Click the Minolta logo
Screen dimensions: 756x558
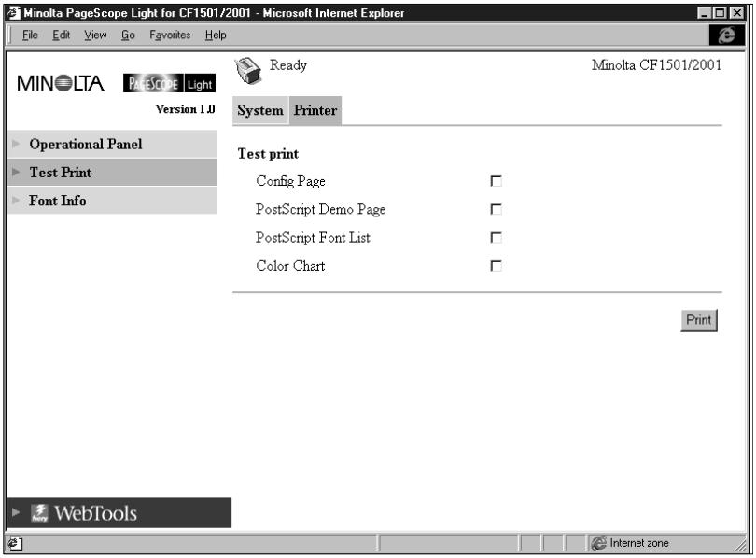pyautogui.click(x=61, y=83)
